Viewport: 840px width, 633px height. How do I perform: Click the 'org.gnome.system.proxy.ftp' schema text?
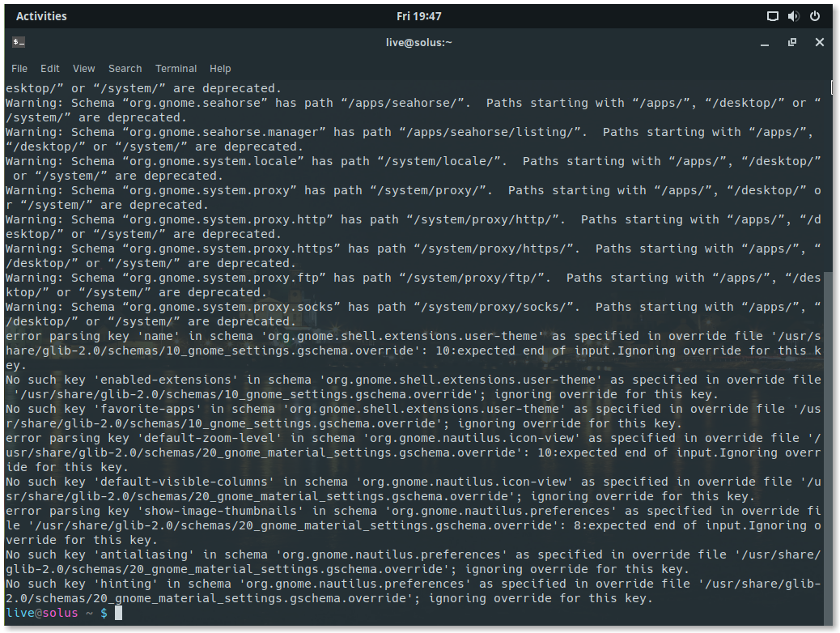(x=224, y=278)
